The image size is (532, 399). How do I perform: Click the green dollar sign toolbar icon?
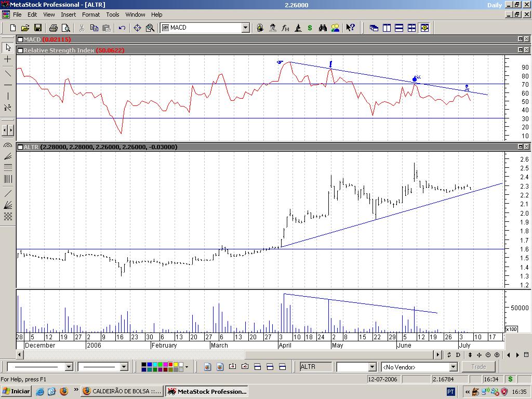click(310, 28)
